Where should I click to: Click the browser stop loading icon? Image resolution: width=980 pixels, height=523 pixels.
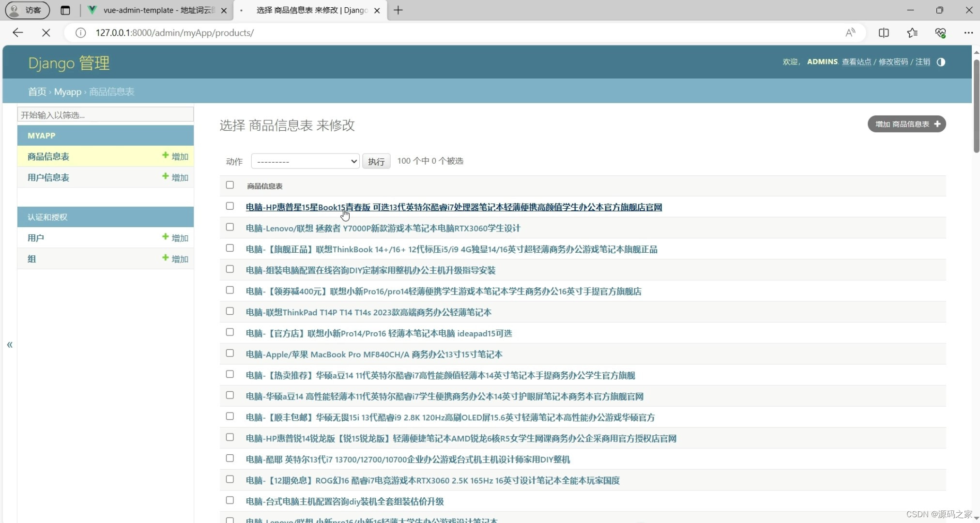[46, 32]
